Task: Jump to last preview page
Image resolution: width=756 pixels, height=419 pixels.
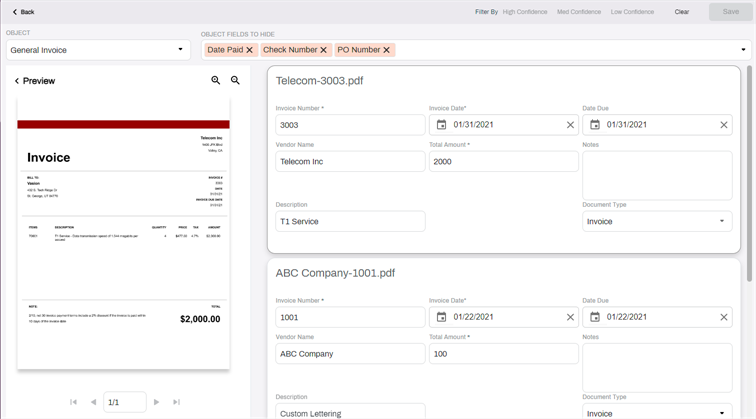Action: [176, 402]
